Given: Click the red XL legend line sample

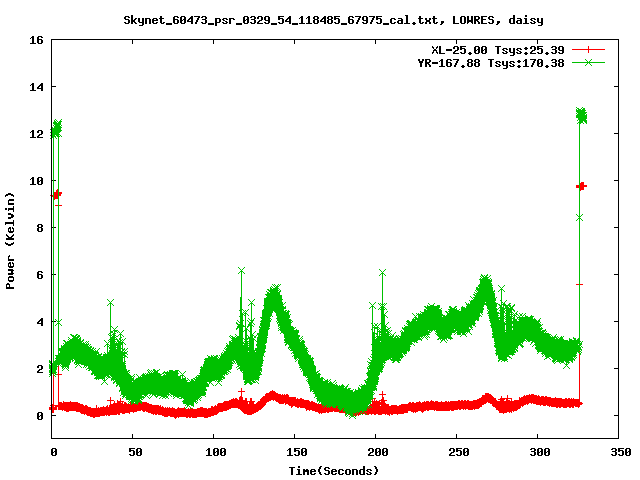Looking at the screenshot, I should [588, 50].
